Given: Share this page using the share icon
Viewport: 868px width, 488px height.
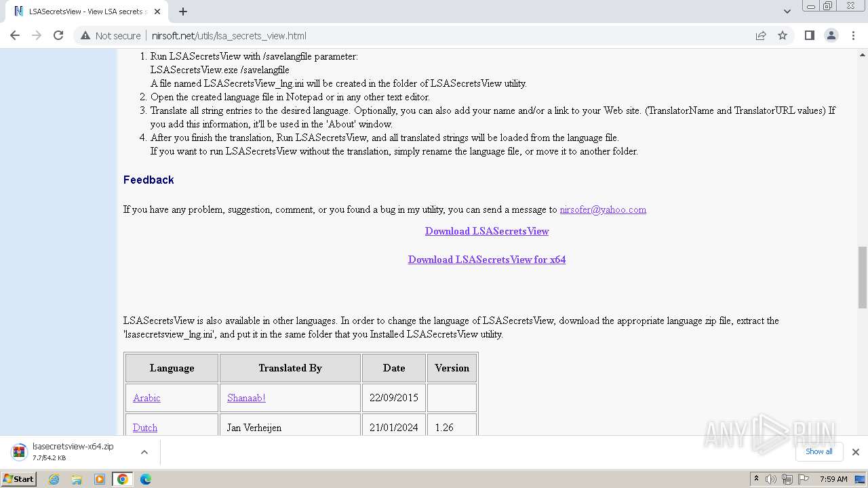Looking at the screenshot, I should (x=761, y=36).
